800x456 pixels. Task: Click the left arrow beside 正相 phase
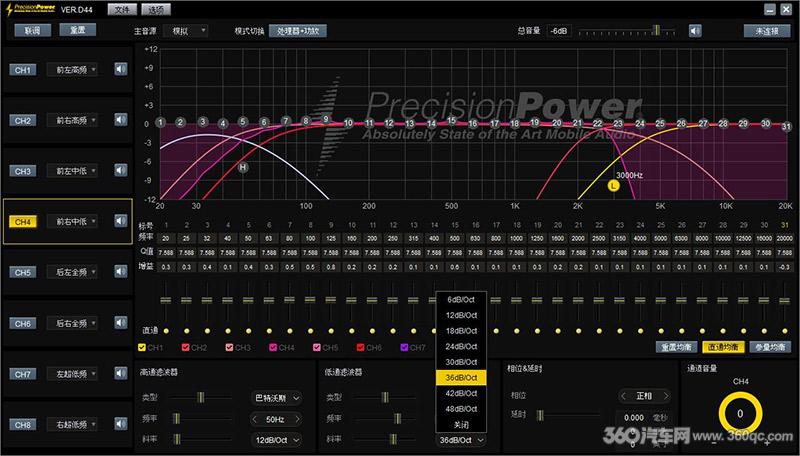click(623, 396)
